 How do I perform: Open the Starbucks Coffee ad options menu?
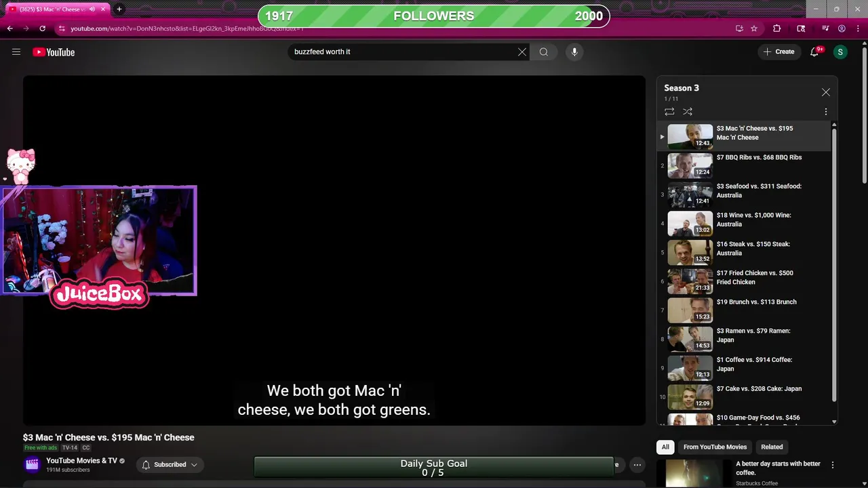tap(832, 465)
